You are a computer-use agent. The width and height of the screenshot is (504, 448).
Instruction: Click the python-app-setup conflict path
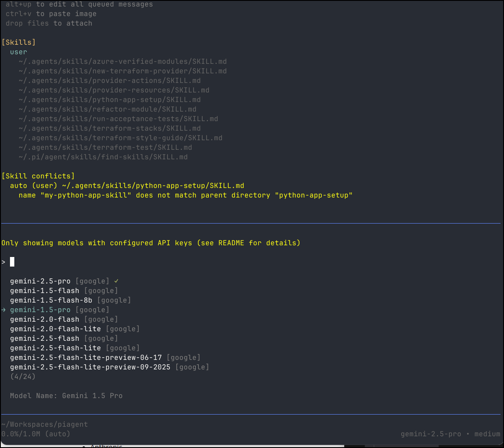pos(153,186)
